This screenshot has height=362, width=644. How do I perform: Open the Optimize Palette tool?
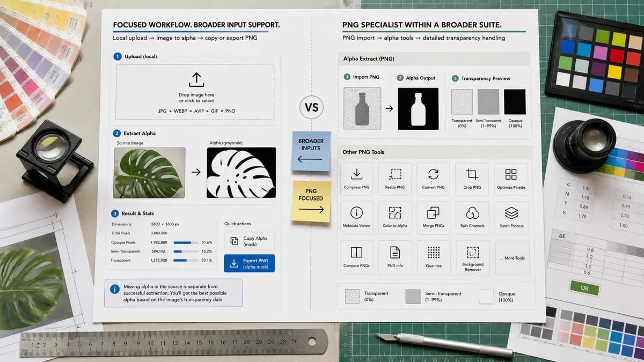[511, 179]
